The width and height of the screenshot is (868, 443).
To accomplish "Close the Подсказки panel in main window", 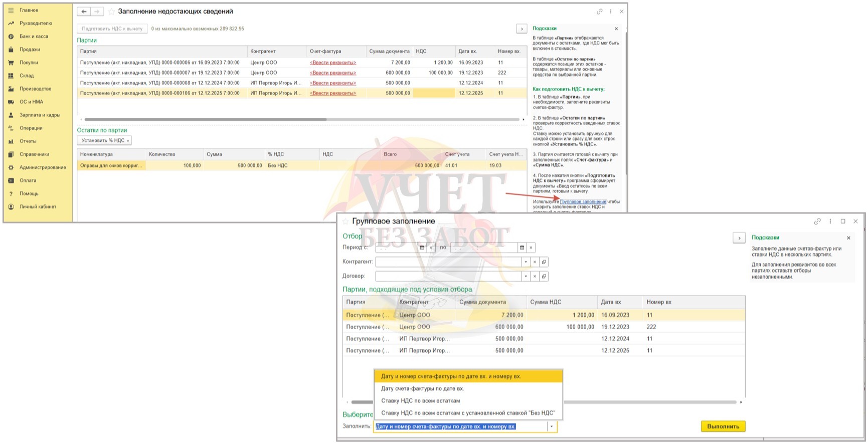I will pyautogui.click(x=616, y=29).
